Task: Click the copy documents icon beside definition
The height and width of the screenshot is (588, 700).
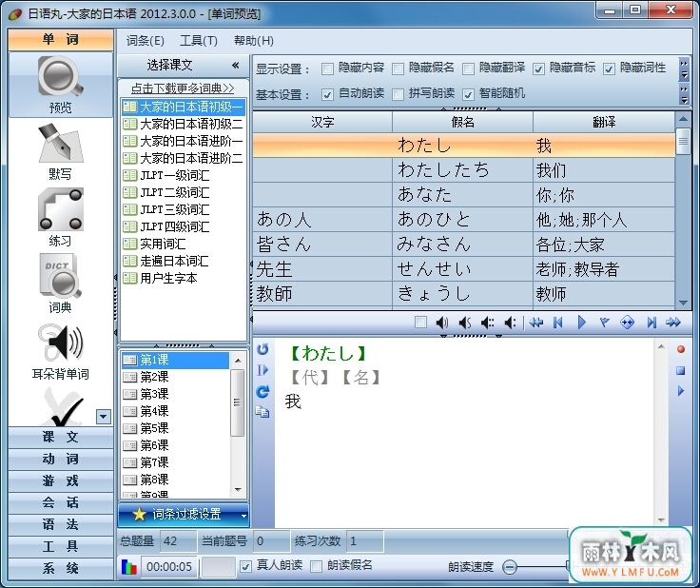Action: [x=262, y=412]
